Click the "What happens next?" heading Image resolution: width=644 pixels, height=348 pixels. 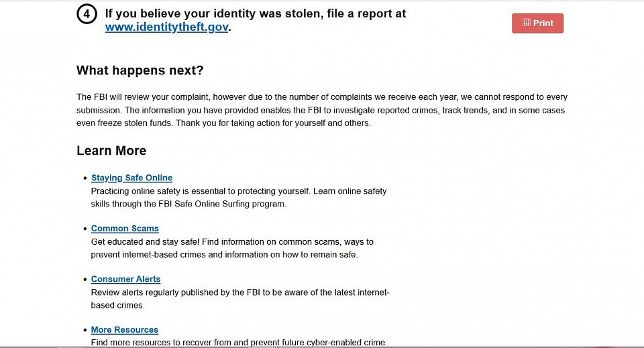[x=140, y=70]
